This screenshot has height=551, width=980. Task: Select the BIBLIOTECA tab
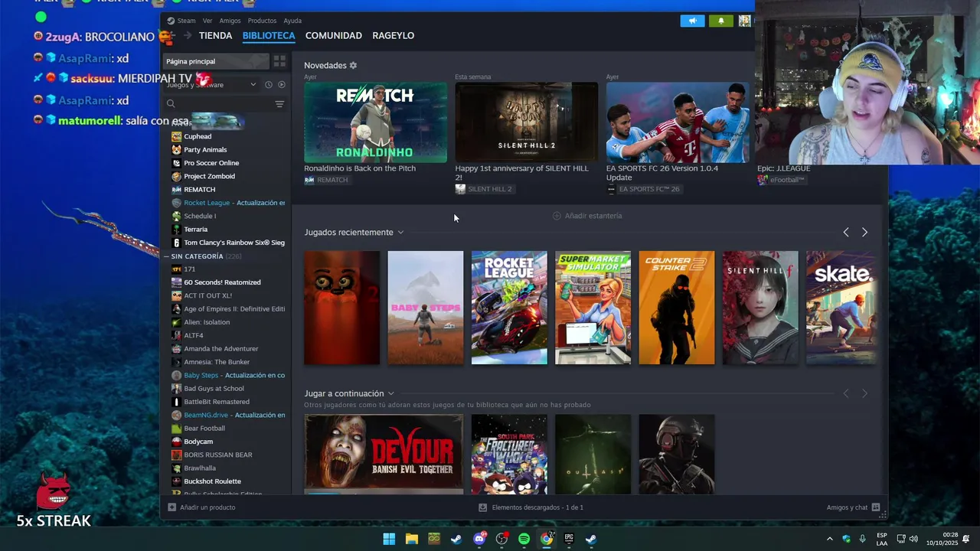point(269,36)
